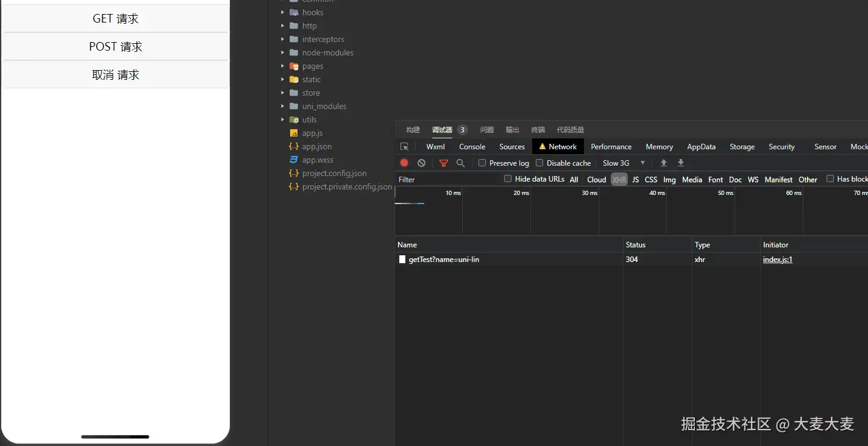Expand the pages folder arrow

(x=282, y=66)
